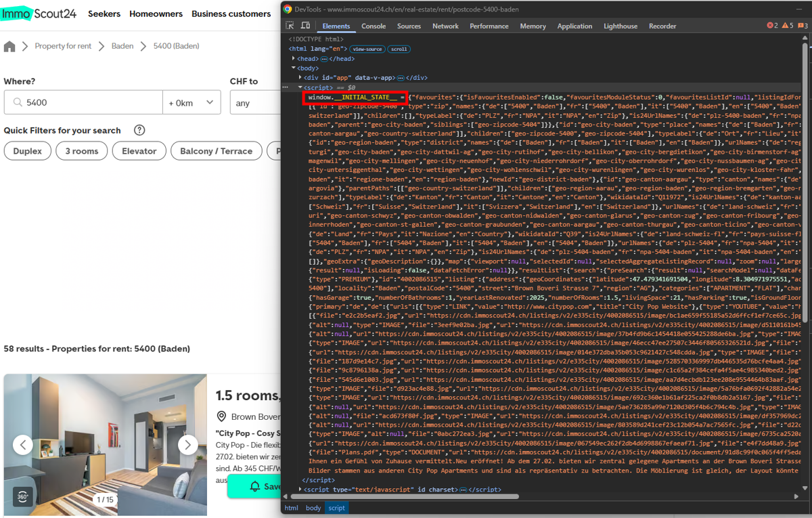Click the Chrome icon in DevTools title bar
Screen dimensions: 812x518
tap(288, 9)
